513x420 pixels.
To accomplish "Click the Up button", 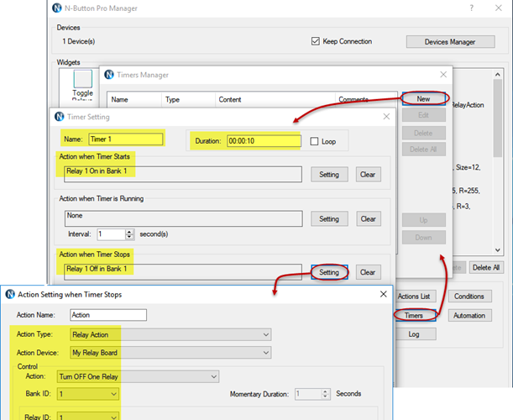I will coord(424,220).
